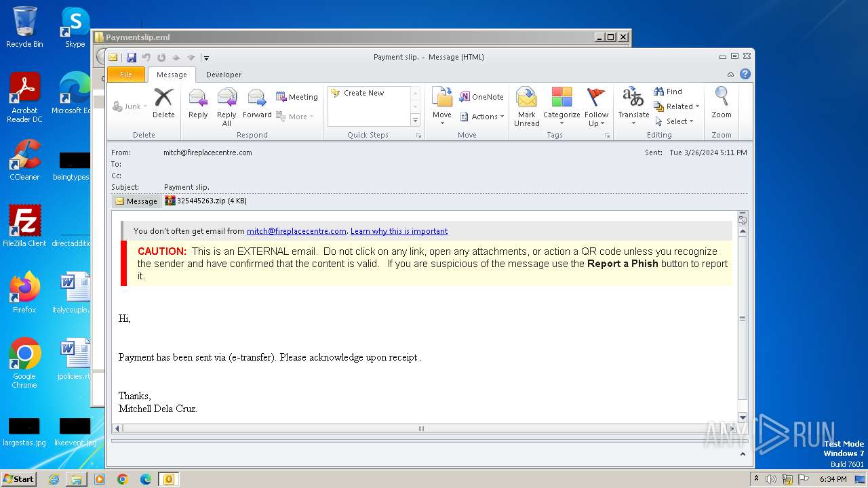Switch to the Developer tab
The height and width of the screenshot is (488, 868).
point(224,75)
